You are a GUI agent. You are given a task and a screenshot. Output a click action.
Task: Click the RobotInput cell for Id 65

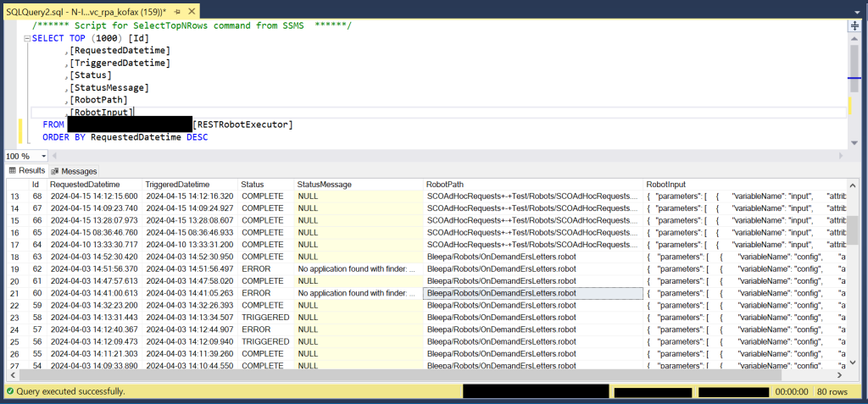[746, 232]
